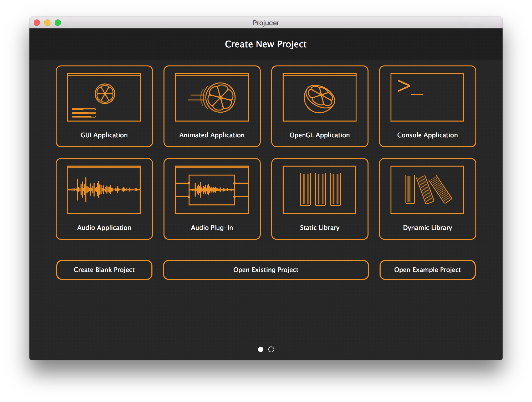Screen dimensions: 532x402
Task: Pick the Console Application terminal icon
Action: (x=427, y=97)
